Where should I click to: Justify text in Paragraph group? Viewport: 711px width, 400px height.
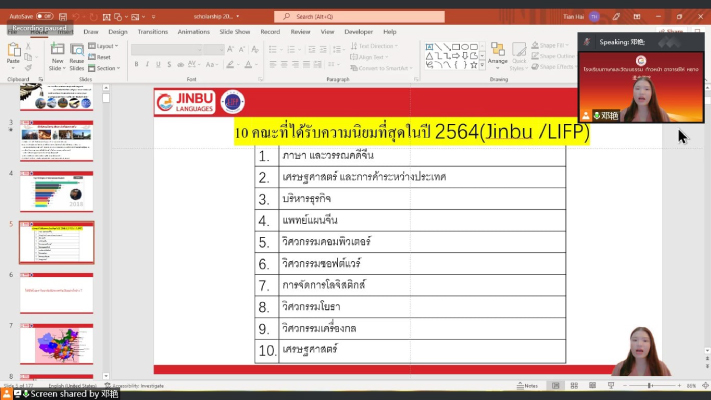[x=307, y=65]
